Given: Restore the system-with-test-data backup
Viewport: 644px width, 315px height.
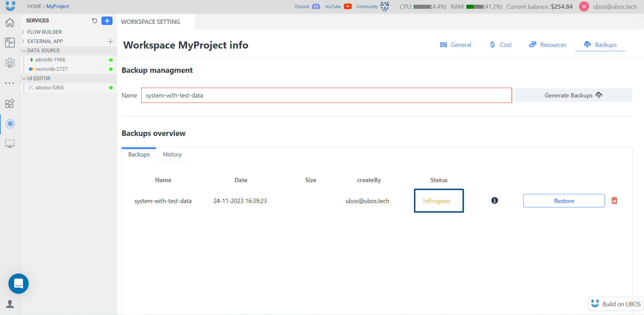Looking at the screenshot, I should coord(564,201).
